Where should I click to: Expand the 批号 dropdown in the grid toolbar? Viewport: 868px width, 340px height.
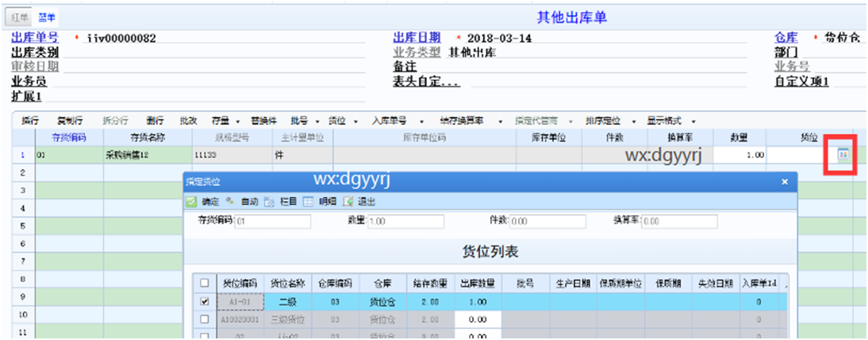(317, 121)
